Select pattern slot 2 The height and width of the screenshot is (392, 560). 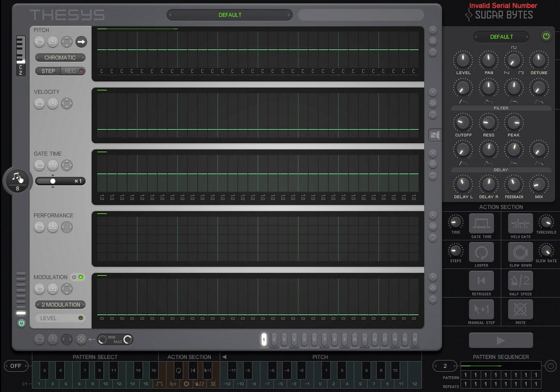pyautogui.click(x=274, y=339)
